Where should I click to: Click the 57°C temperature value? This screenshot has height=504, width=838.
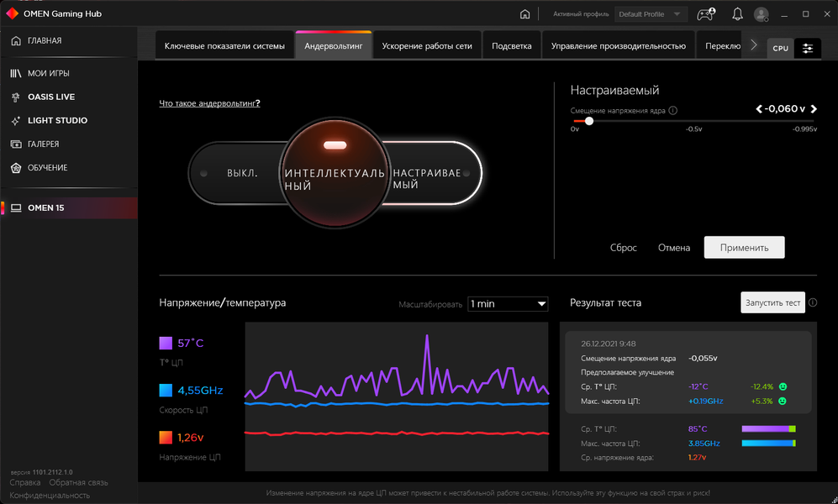tap(190, 343)
